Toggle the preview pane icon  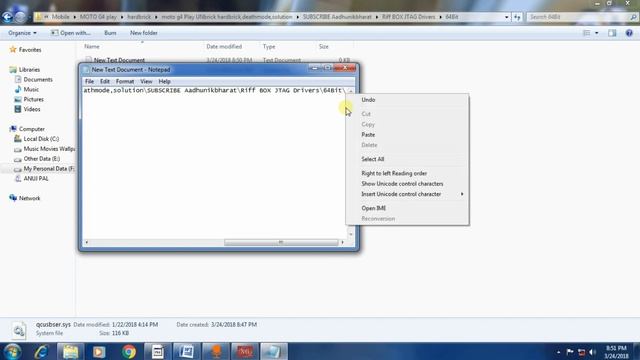pos(612,33)
